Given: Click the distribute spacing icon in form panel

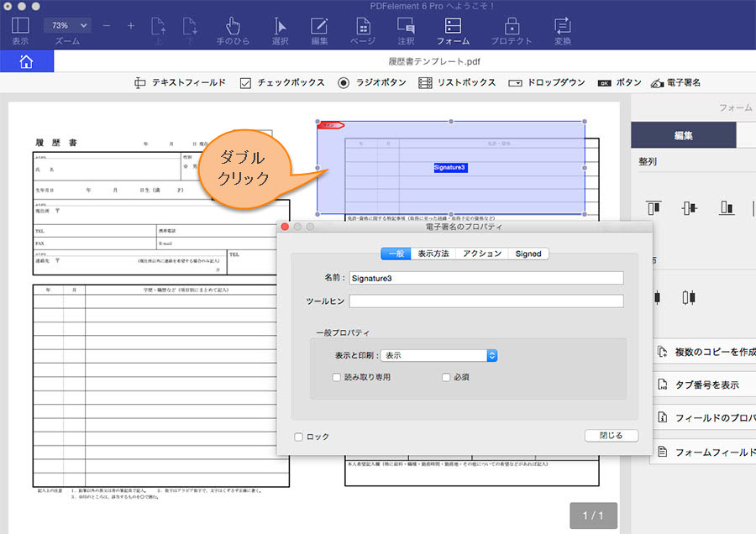Looking at the screenshot, I should [689, 297].
